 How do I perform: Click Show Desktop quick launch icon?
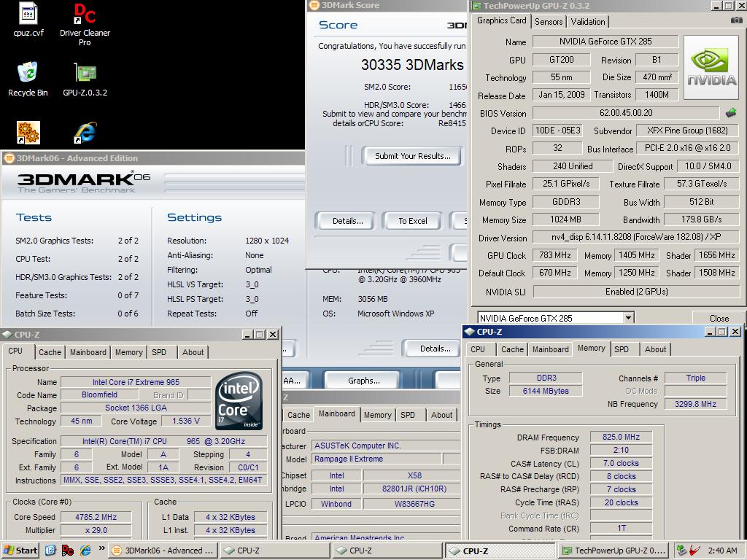pos(50,551)
